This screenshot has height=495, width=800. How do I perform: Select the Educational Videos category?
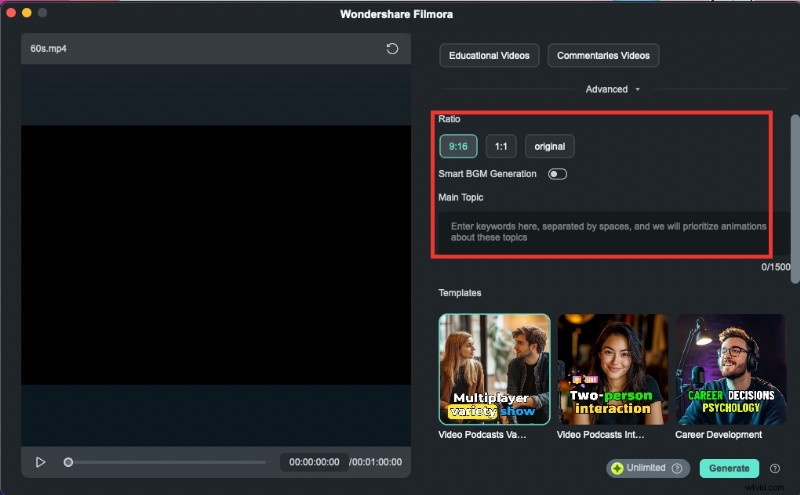coord(489,56)
